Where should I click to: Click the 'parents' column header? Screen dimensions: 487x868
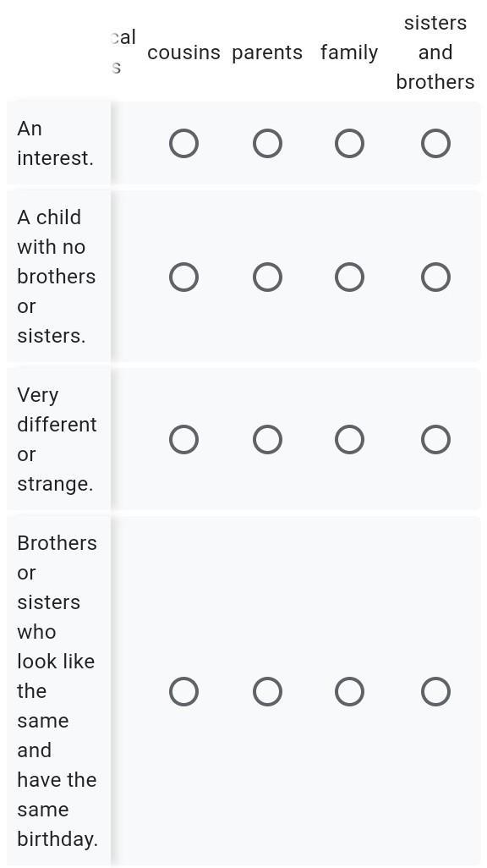(267, 52)
